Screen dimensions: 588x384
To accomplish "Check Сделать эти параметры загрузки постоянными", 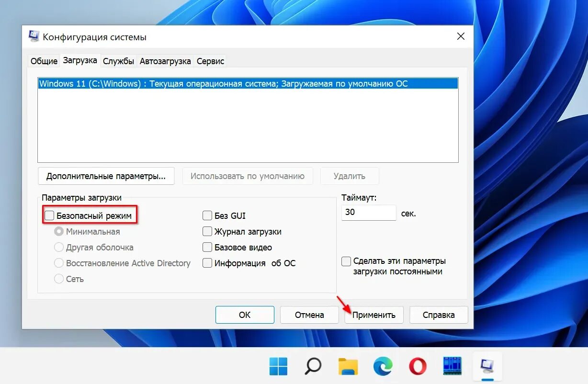I will coord(346,261).
